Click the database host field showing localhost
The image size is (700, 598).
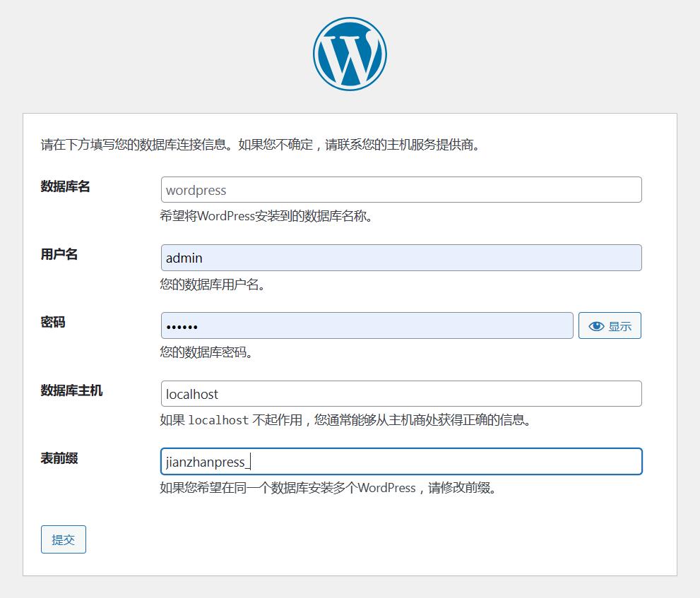click(401, 394)
